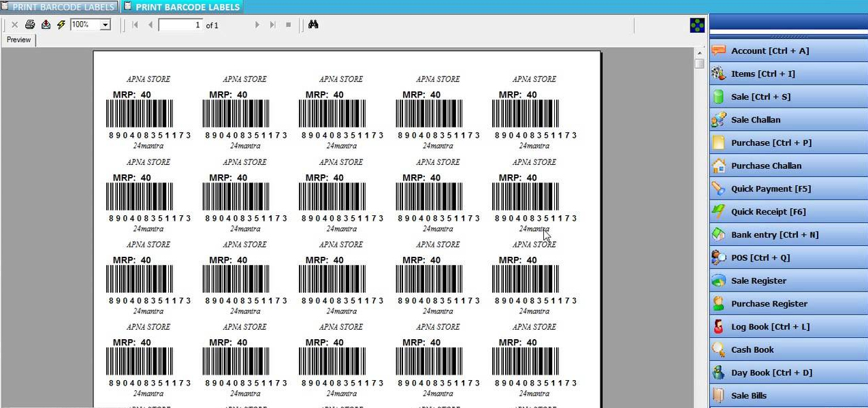Open Sale Bills in sidebar
Image resolution: width=868 pixels, height=408 pixels.
788,396
